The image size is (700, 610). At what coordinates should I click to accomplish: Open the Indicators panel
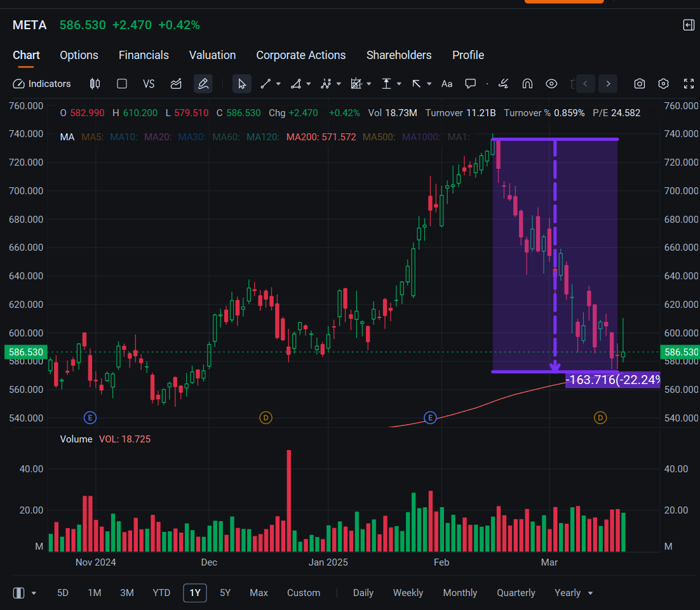41,84
